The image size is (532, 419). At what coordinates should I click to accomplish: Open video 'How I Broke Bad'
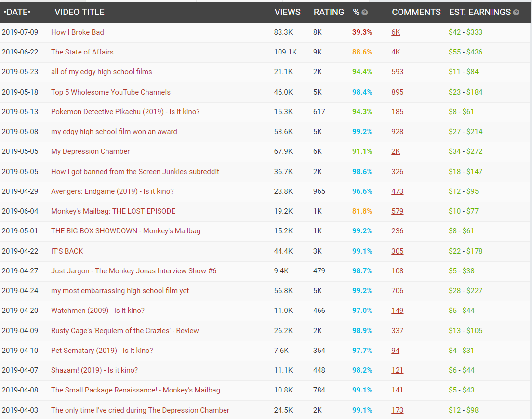coord(78,32)
